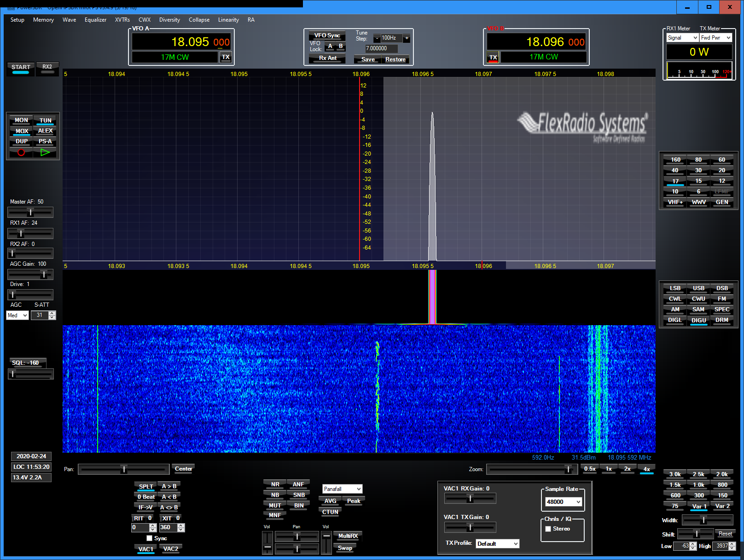Toggle the TUN tune button
Viewport: 744px width, 560px height.
click(x=45, y=120)
